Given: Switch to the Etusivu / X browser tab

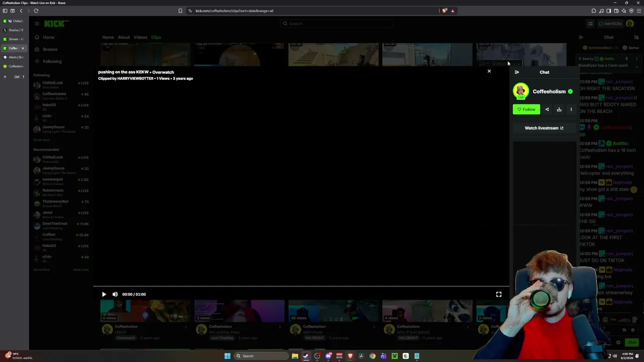Looking at the screenshot, I should point(14,30).
